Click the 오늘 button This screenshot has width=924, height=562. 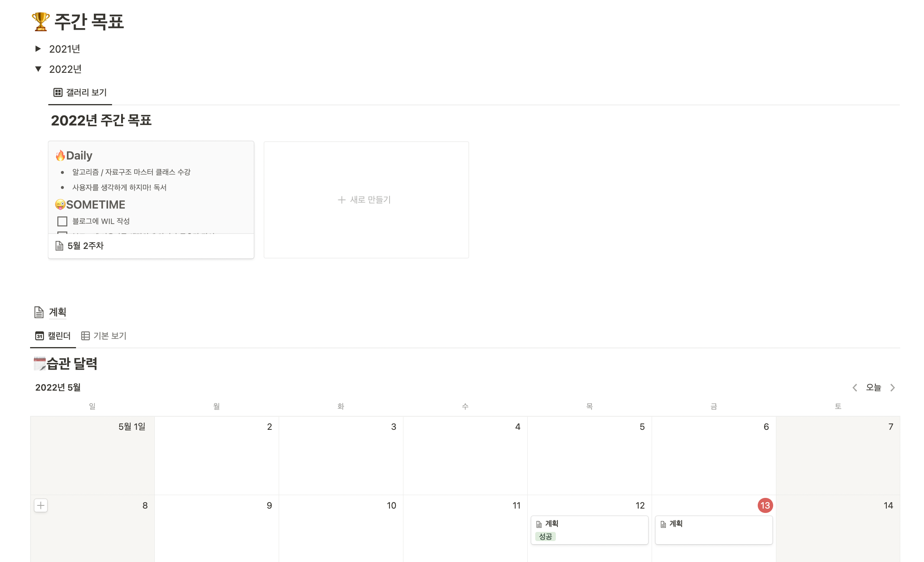873,387
